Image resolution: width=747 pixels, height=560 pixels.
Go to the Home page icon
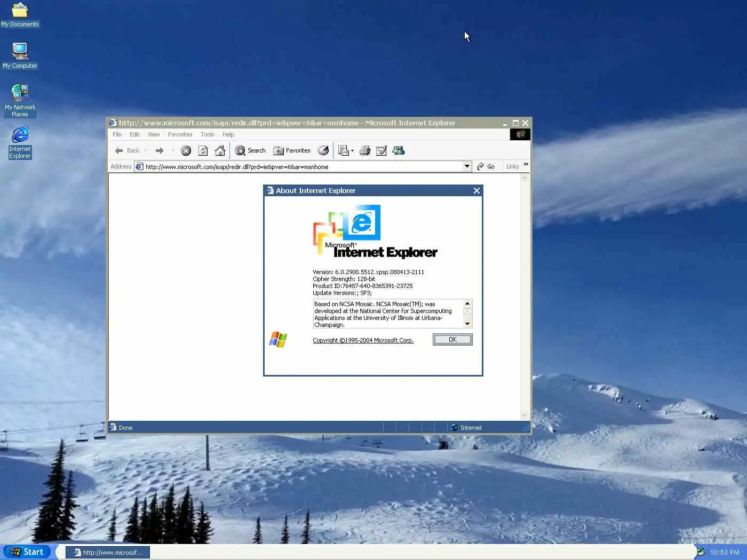point(220,150)
